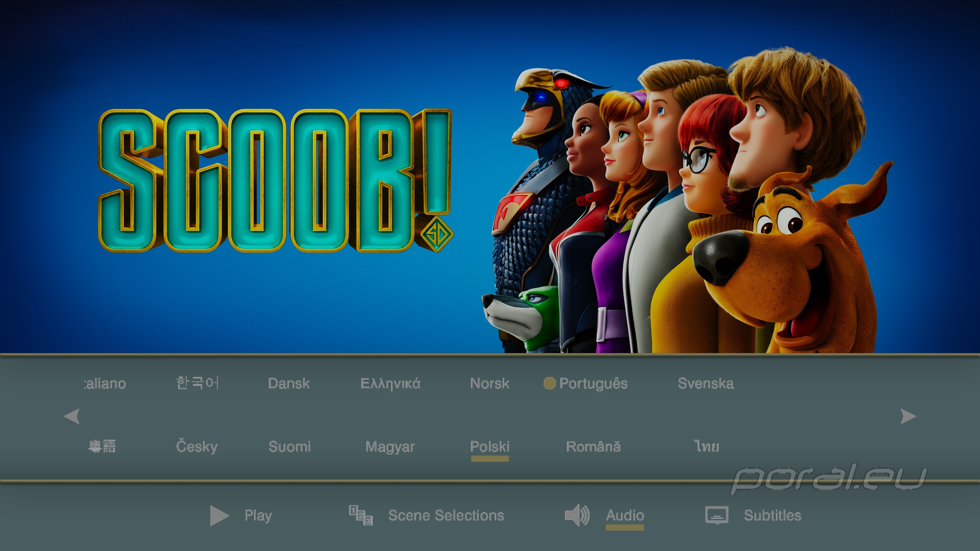This screenshot has height=551, width=980.
Task: Set audio language to Magyar
Action: [x=390, y=447]
